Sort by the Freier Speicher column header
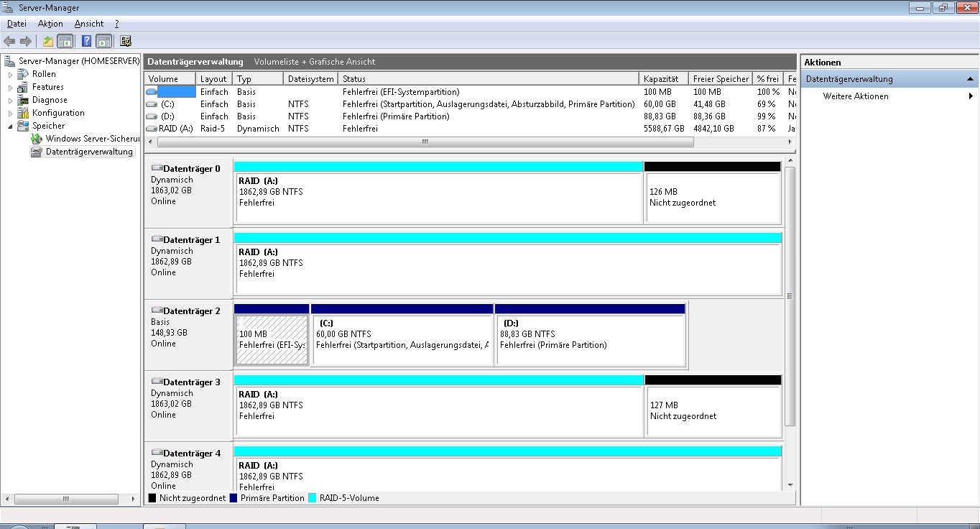The height and width of the screenshot is (529, 980). point(721,79)
